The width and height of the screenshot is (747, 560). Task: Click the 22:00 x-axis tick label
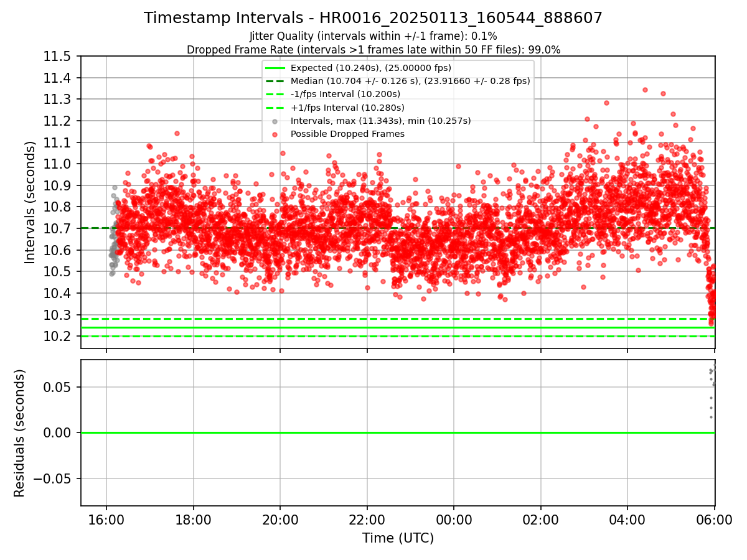[x=367, y=519]
